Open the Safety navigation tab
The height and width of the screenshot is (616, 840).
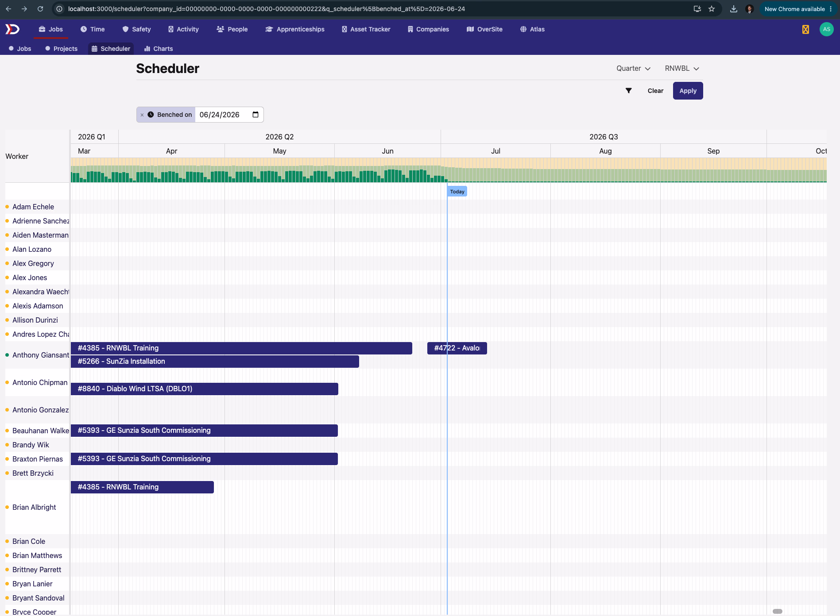(136, 29)
